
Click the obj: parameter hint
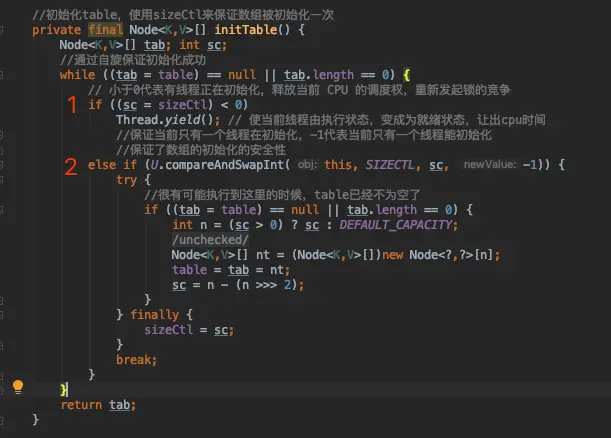click(x=307, y=164)
